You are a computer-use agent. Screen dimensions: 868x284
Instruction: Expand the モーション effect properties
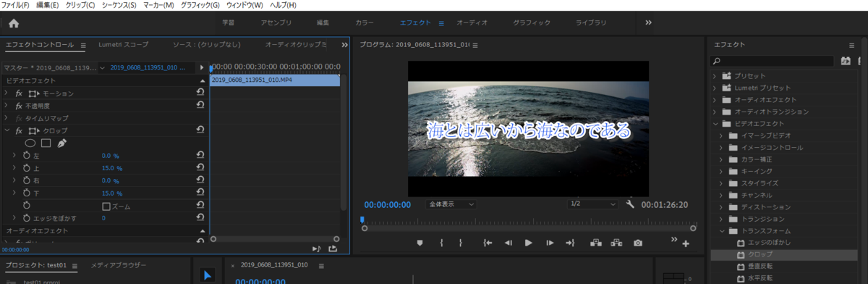click(7, 93)
